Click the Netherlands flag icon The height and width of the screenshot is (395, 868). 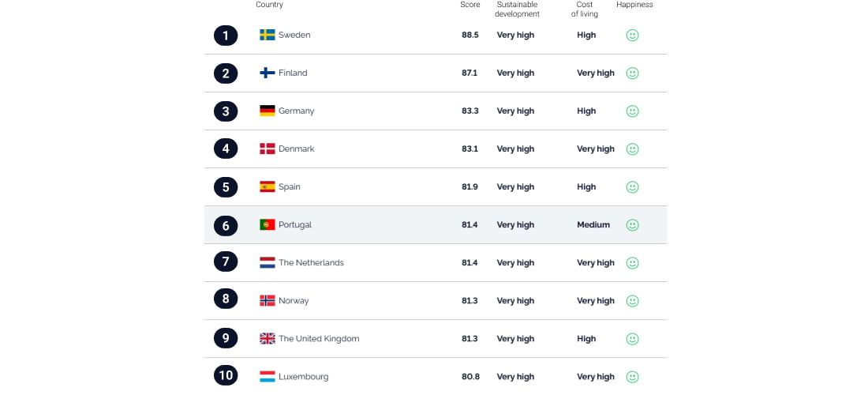(x=268, y=262)
